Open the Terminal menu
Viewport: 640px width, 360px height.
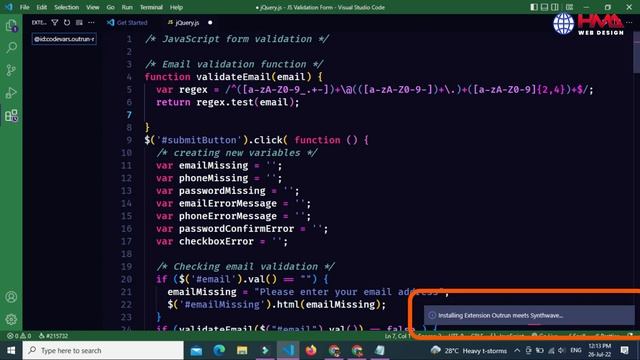(151, 7)
